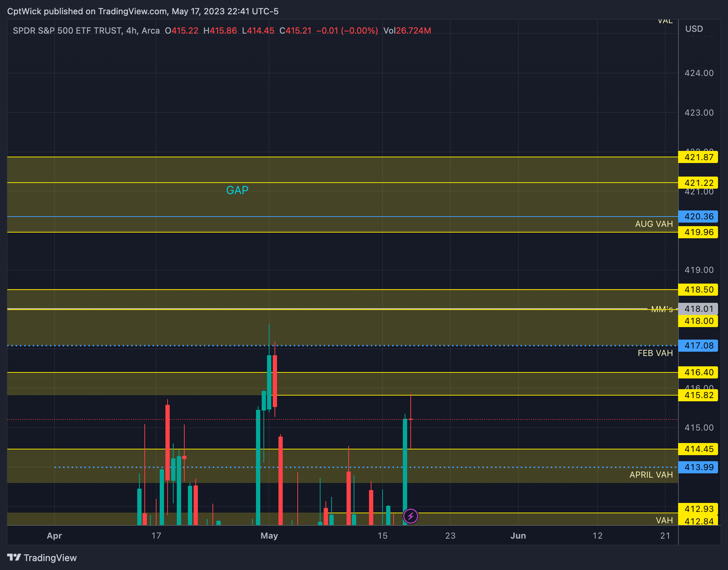
Task: Click the 415.00 price axis value
Action: (699, 428)
